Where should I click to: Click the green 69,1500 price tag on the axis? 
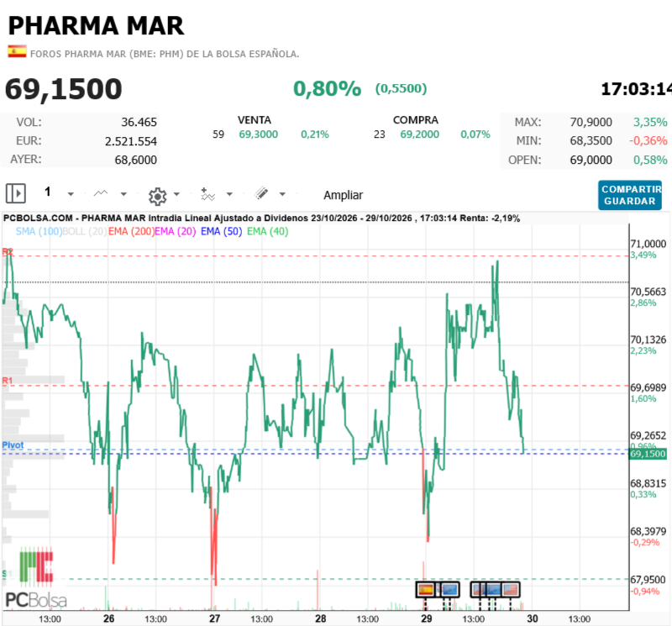point(648,454)
